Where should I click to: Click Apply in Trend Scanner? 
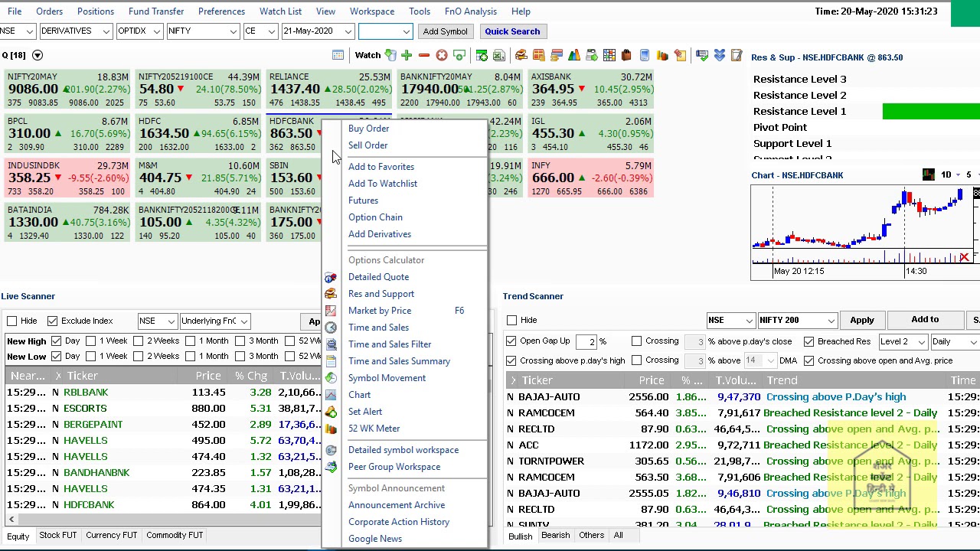(x=861, y=320)
